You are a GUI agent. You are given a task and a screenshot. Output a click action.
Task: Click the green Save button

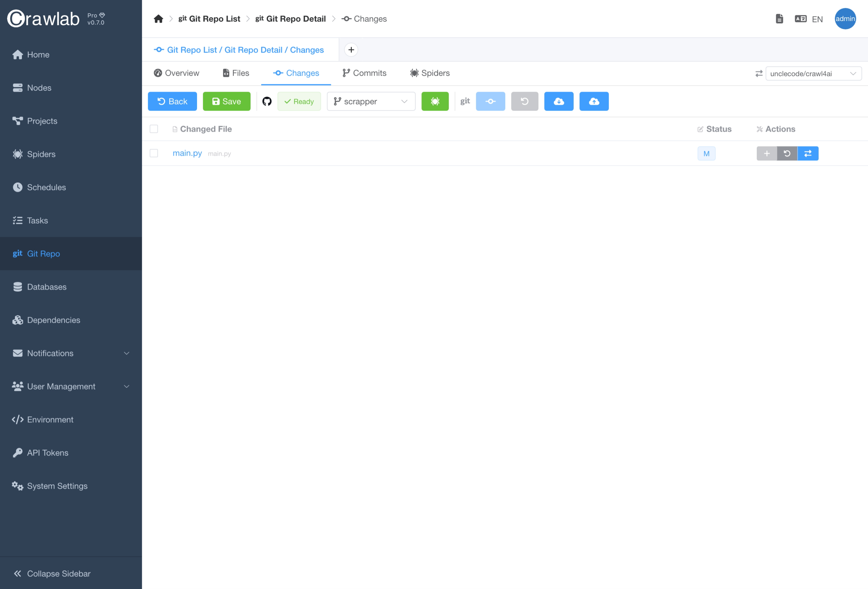pyautogui.click(x=226, y=101)
